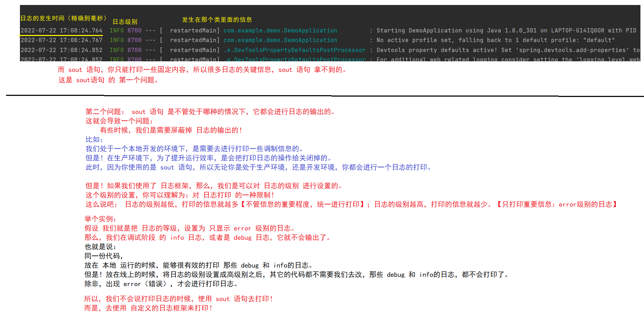Click 'INFO 8700' in the Starting DemoApplication row
The width and height of the screenshot is (644, 319).
126,31
